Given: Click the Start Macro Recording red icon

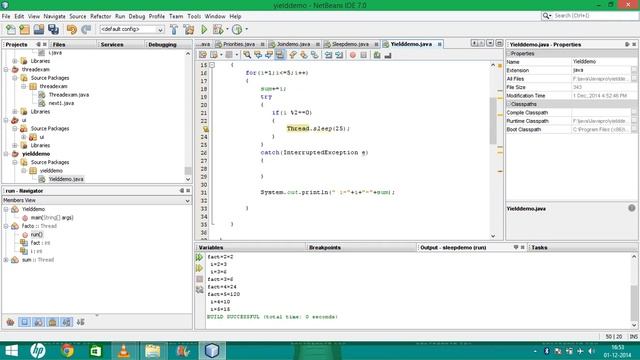Looking at the screenshot, I should 353,55.
